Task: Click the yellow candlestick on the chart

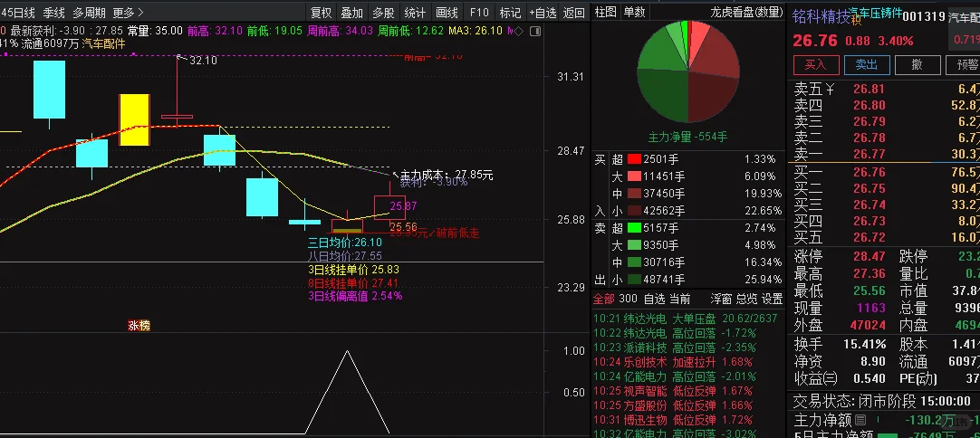Action: point(134,120)
